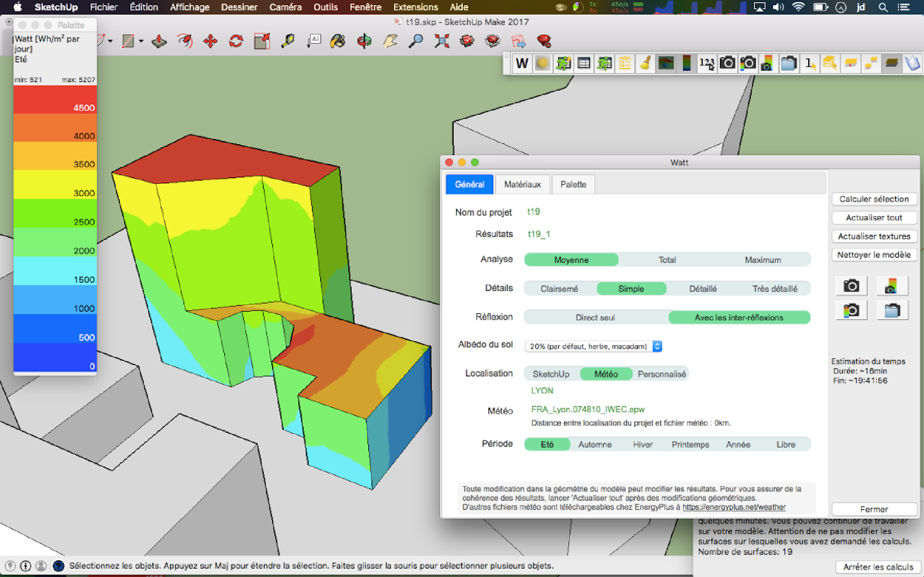This screenshot has width=924, height=577.
Task: Select the Pan hand tool
Action: pos(390,41)
